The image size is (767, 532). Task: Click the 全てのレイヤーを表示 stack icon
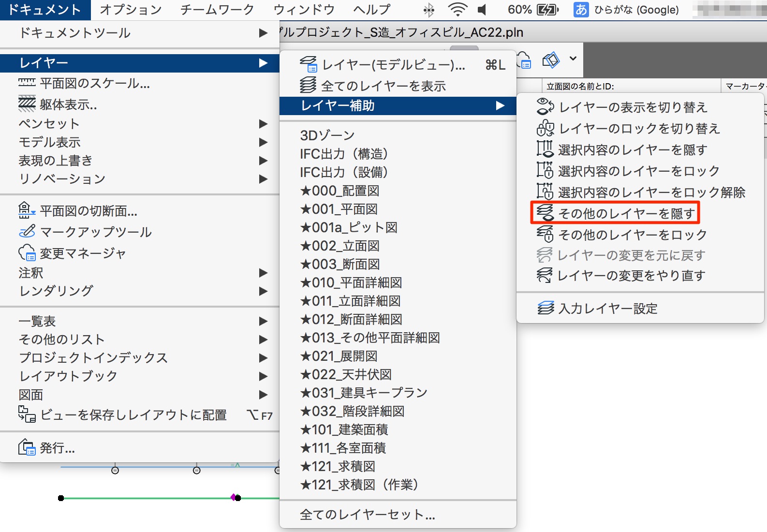(x=308, y=86)
